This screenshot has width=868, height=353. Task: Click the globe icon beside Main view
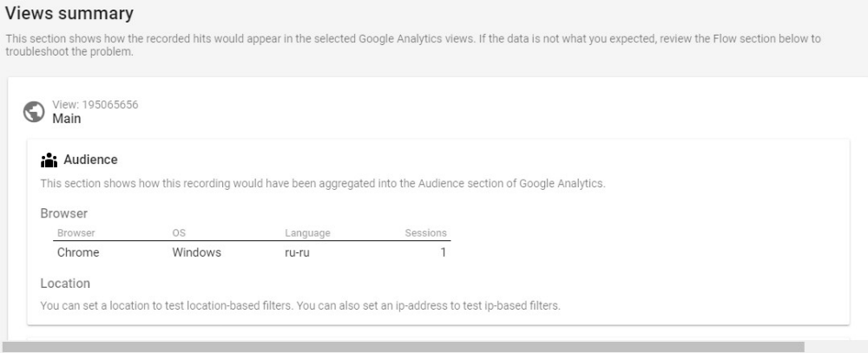34,112
